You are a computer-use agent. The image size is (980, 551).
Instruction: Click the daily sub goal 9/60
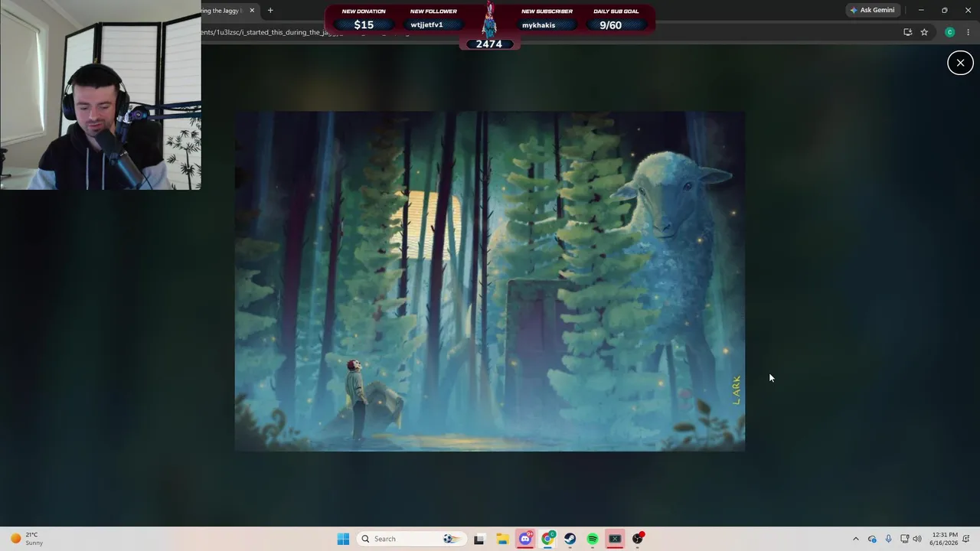tap(610, 25)
